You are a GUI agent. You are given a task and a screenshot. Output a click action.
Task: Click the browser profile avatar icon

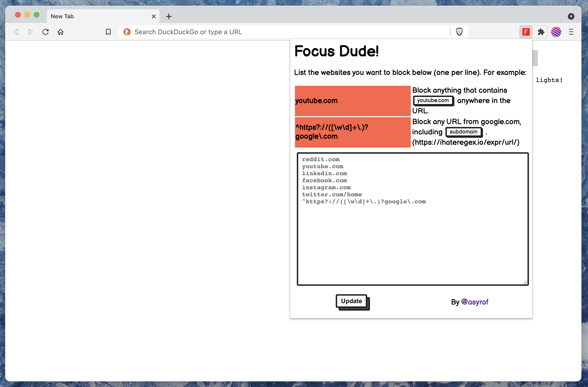(x=556, y=32)
